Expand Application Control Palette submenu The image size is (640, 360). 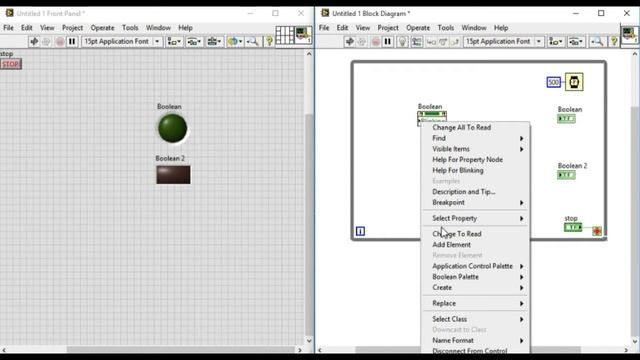pos(476,266)
